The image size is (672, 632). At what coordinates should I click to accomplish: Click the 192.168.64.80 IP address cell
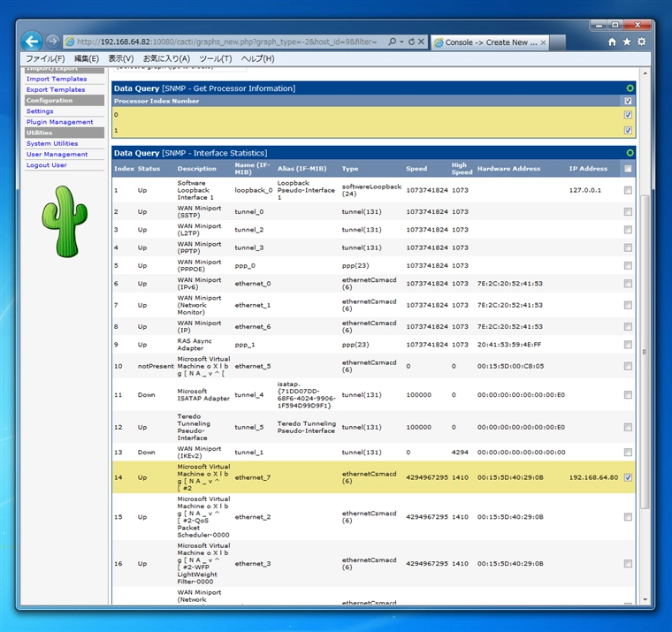click(593, 477)
